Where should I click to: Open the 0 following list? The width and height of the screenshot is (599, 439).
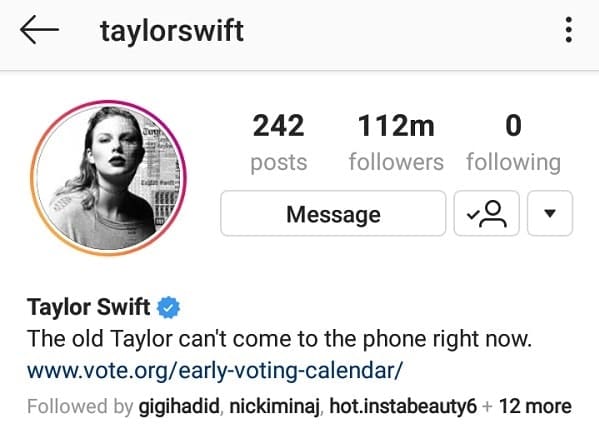click(513, 143)
